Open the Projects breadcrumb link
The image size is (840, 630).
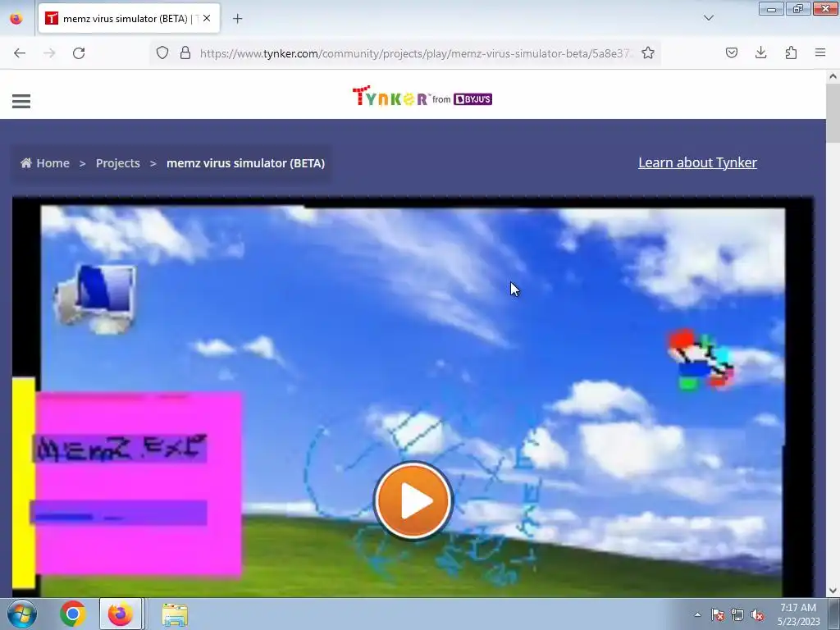coord(118,163)
